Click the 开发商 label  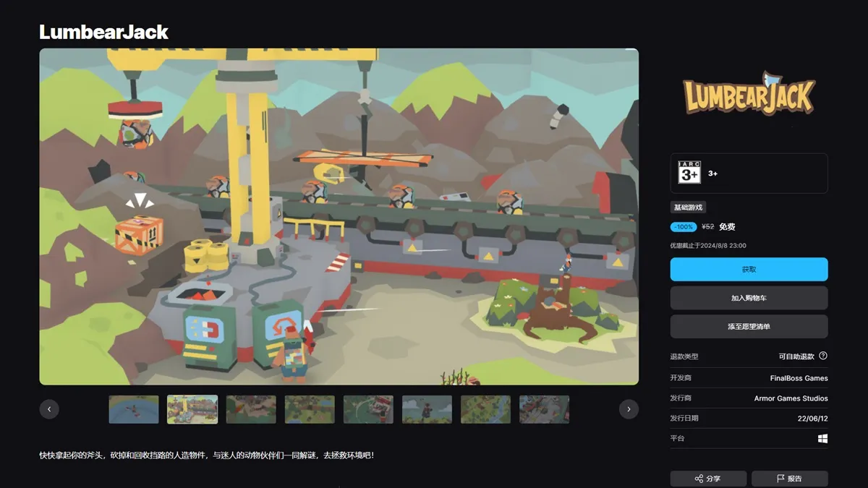[x=681, y=378]
